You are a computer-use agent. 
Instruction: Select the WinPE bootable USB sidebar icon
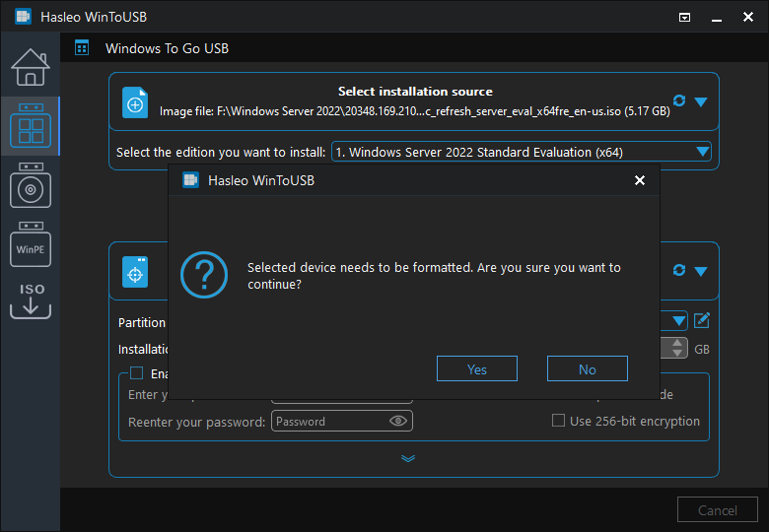pyautogui.click(x=30, y=248)
